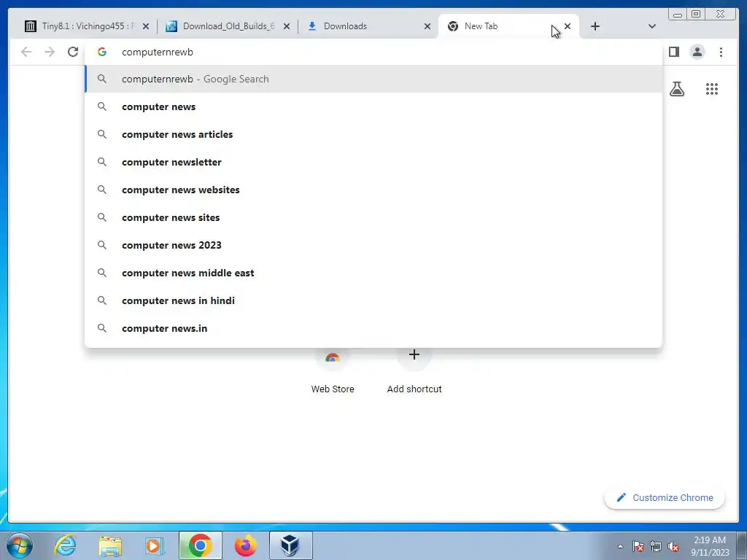This screenshot has height=560, width=747.
Task: Open the Web Store shortcut
Action: coord(333,371)
